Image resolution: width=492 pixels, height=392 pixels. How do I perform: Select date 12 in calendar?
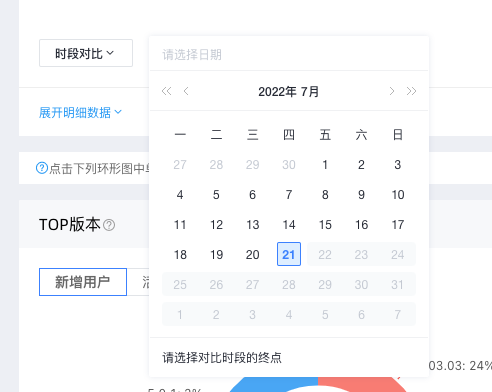216,225
